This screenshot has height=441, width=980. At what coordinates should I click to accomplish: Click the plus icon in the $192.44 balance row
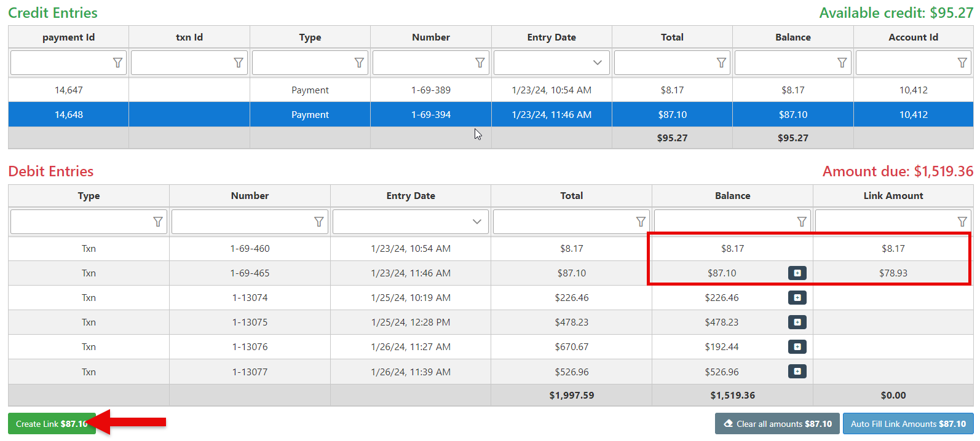797,347
